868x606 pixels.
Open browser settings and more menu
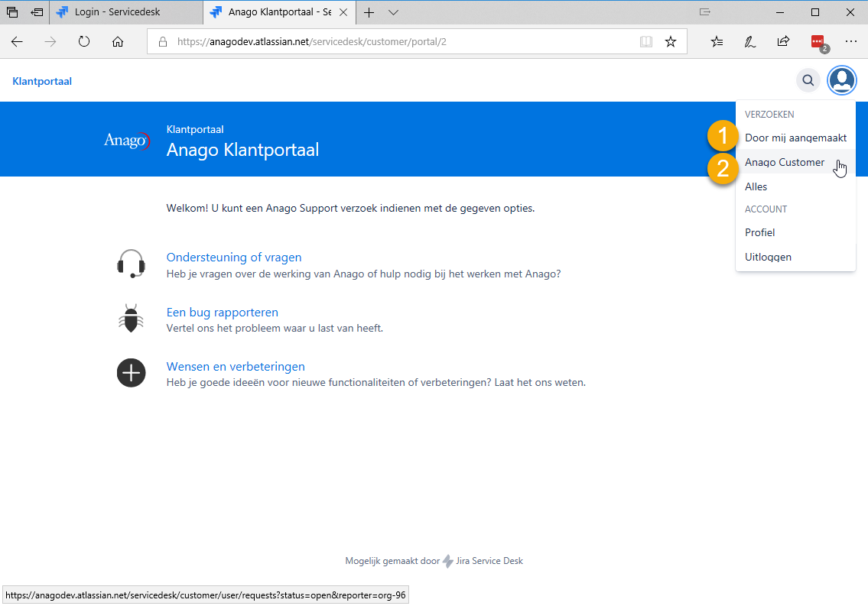(x=851, y=41)
